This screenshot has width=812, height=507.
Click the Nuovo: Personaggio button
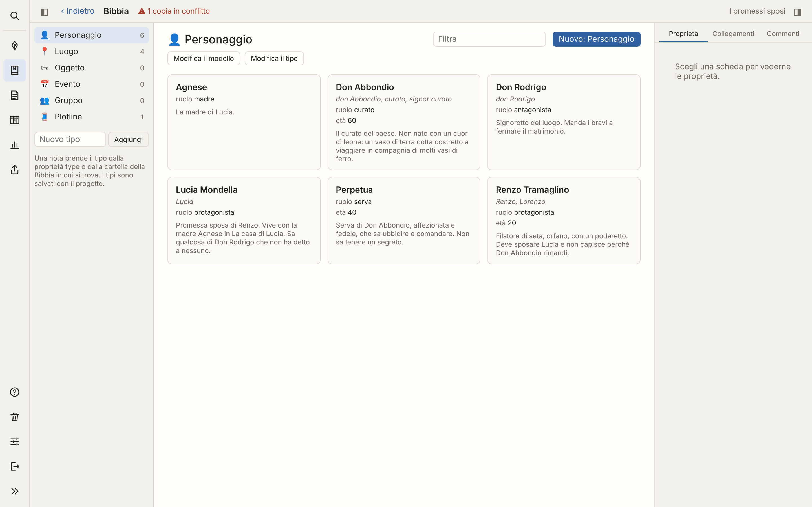(x=596, y=39)
